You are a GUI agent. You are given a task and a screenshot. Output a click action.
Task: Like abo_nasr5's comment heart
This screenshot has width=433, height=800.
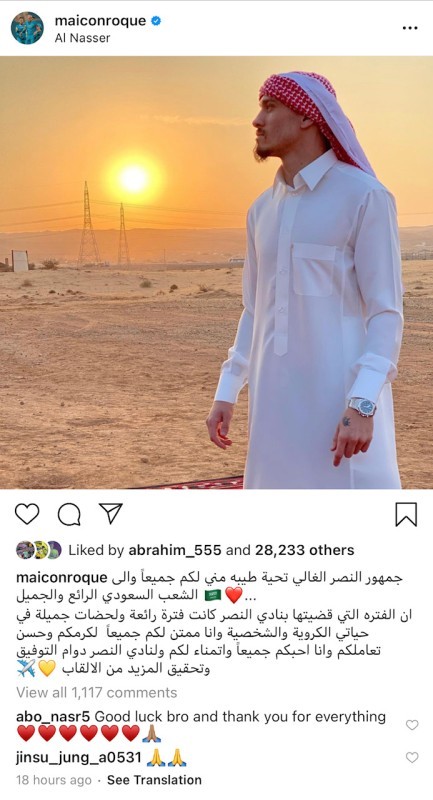tap(412, 724)
